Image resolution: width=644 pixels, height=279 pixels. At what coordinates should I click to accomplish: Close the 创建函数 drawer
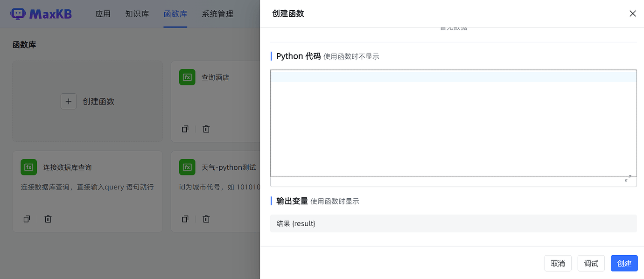[633, 14]
